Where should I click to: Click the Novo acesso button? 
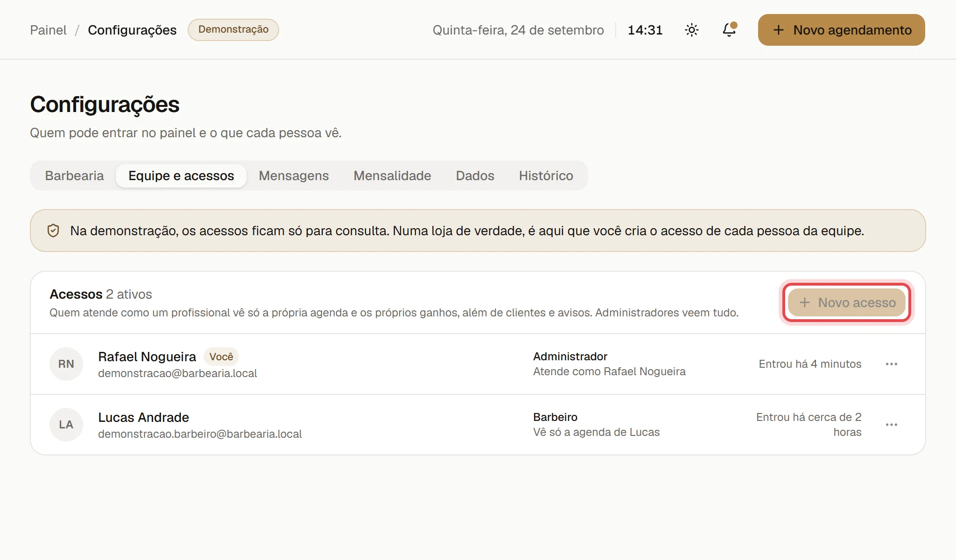click(x=847, y=302)
